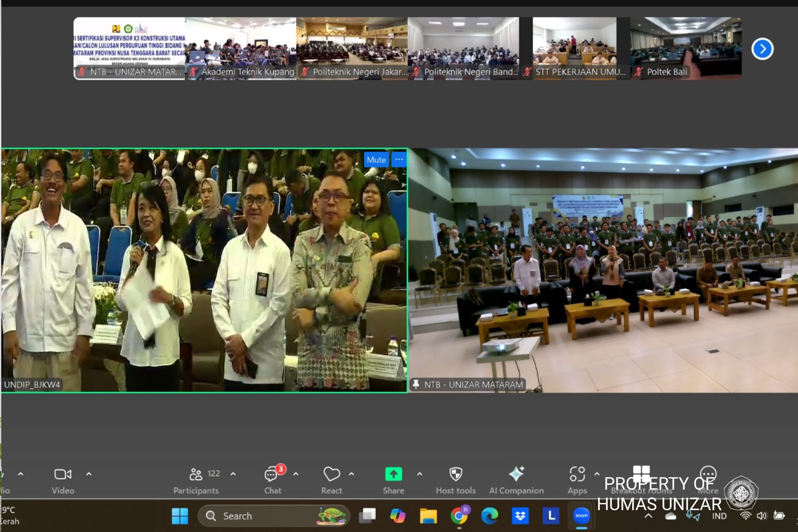Open Copilot from the taskbar
Image resolution: width=798 pixels, height=532 pixels.
pos(397,516)
